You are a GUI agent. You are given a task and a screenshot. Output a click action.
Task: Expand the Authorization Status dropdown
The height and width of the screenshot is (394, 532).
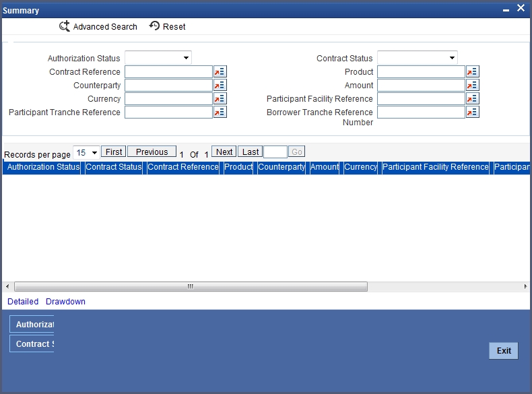158,58
